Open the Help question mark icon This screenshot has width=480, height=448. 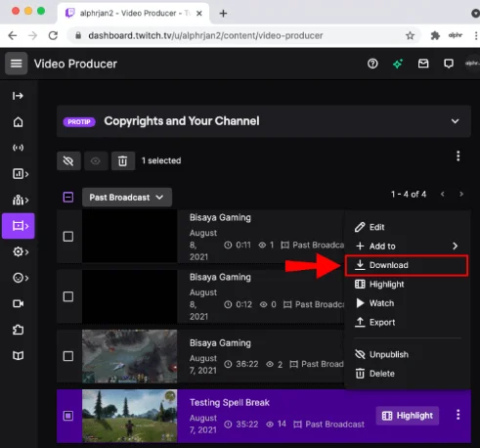[x=372, y=64]
